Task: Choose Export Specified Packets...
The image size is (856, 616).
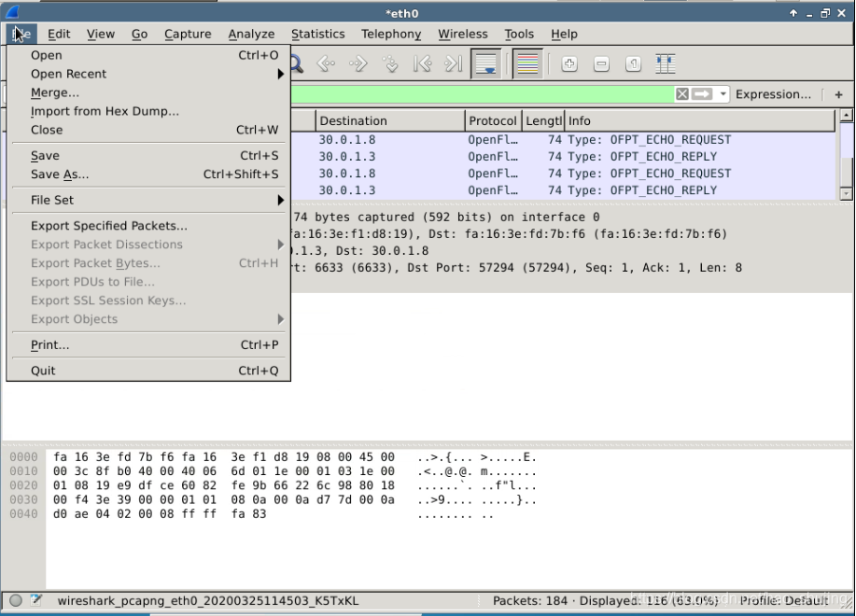Action: pyautogui.click(x=148, y=225)
